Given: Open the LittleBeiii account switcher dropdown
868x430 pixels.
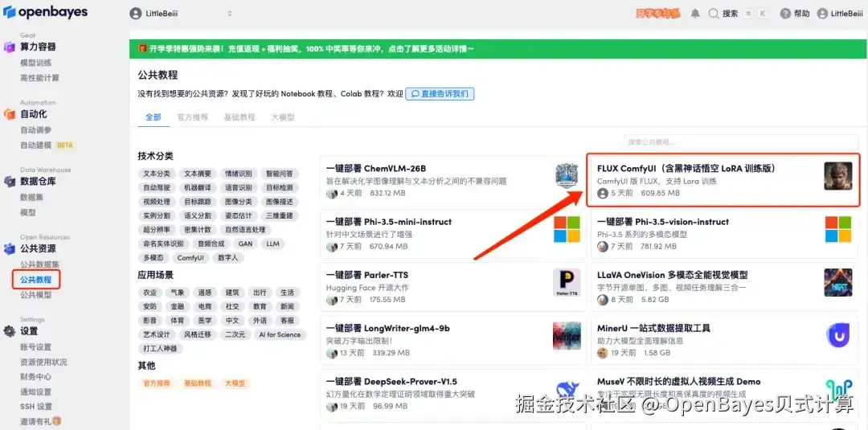Looking at the screenshot, I should coord(181,14).
